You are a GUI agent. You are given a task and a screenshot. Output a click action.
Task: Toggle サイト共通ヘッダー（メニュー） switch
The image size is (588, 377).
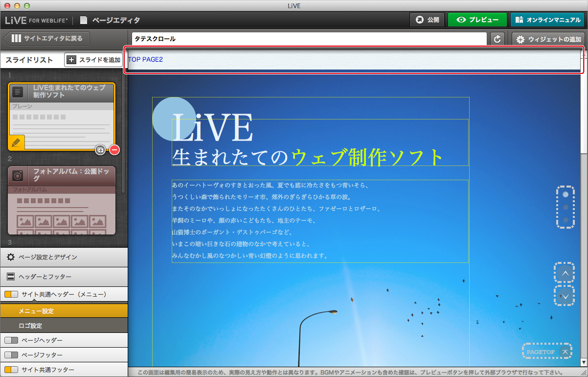pyautogui.click(x=11, y=294)
